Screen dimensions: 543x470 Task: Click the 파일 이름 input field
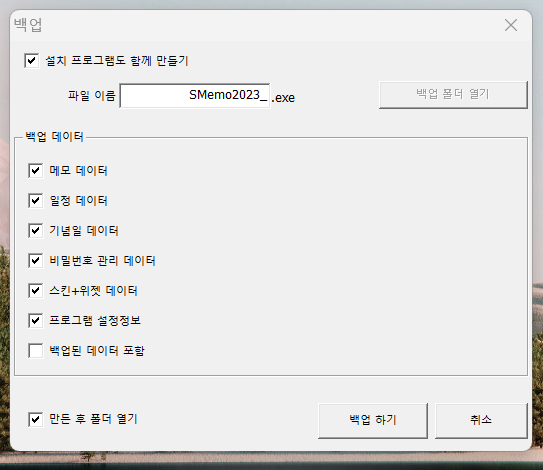pyautogui.click(x=195, y=95)
